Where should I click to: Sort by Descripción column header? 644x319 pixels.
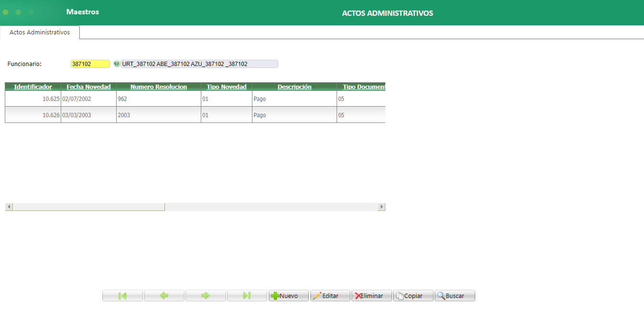tap(295, 87)
